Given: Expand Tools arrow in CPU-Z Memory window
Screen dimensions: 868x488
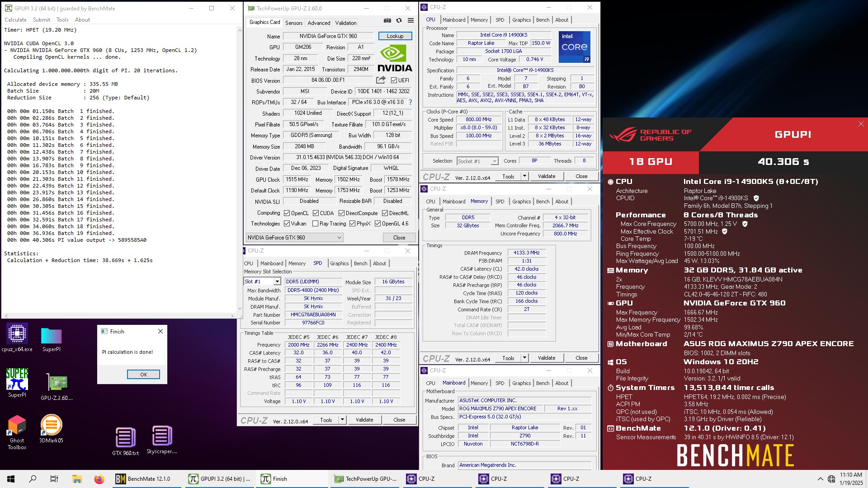Looking at the screenshot, I should (x=524, y=358).
